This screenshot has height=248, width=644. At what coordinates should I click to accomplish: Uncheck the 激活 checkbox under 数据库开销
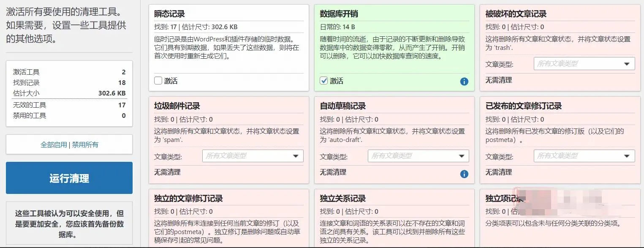coord(324,81)
